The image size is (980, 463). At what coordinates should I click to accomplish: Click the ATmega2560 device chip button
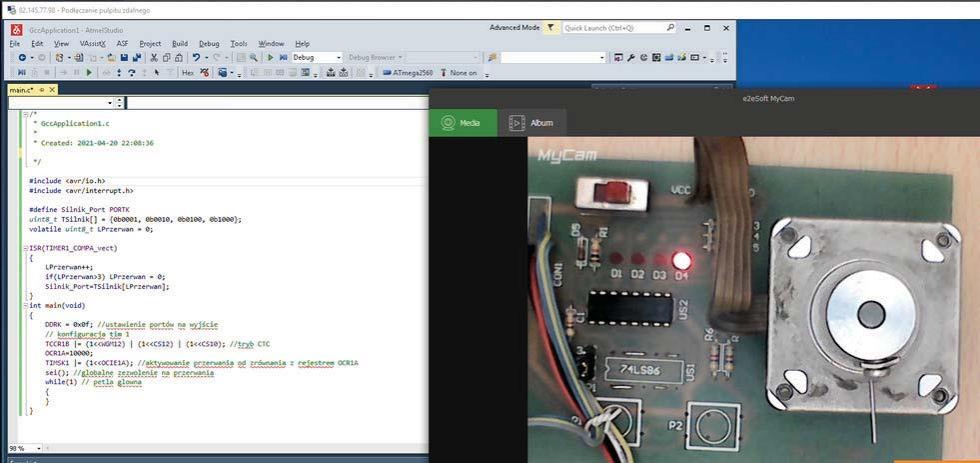(x=408, y=73)
